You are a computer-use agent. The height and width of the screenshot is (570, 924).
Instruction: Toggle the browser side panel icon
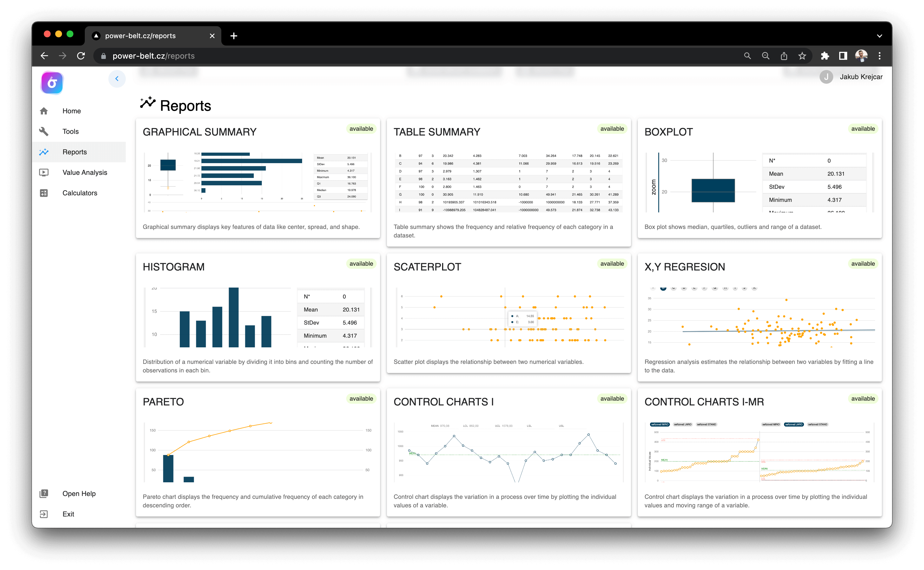(x=843, y=56)
